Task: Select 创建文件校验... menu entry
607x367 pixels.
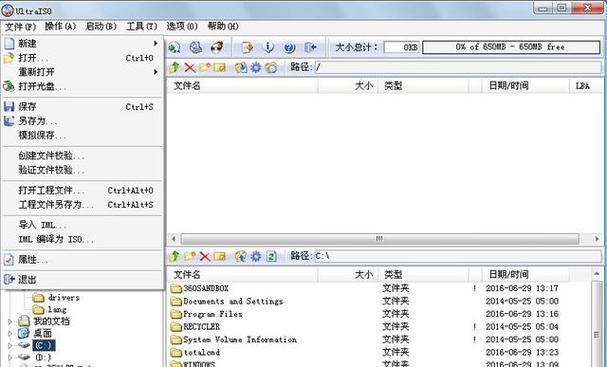Action: (x=82, y=156)
